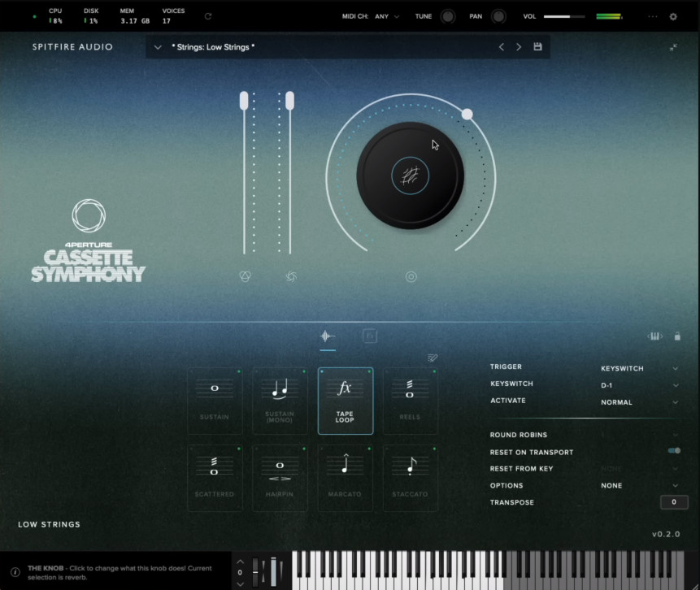
Task: Select the Tape Loop articulation
Action: click(346, 401)
